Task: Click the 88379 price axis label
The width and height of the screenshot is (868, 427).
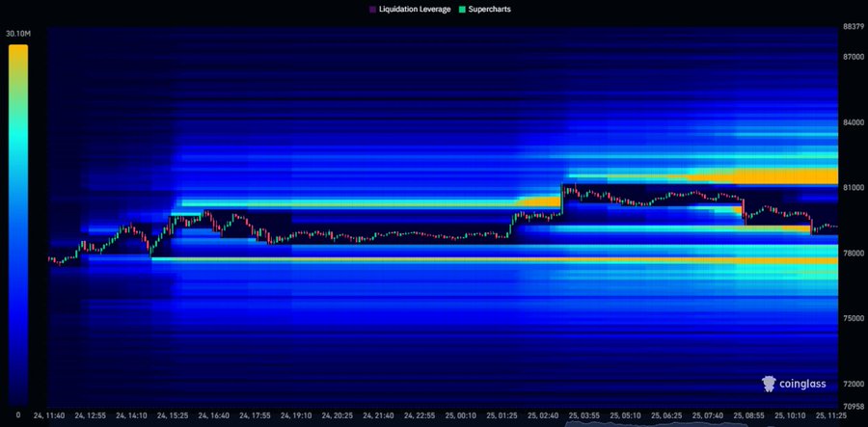Action: tap(853, 27)
